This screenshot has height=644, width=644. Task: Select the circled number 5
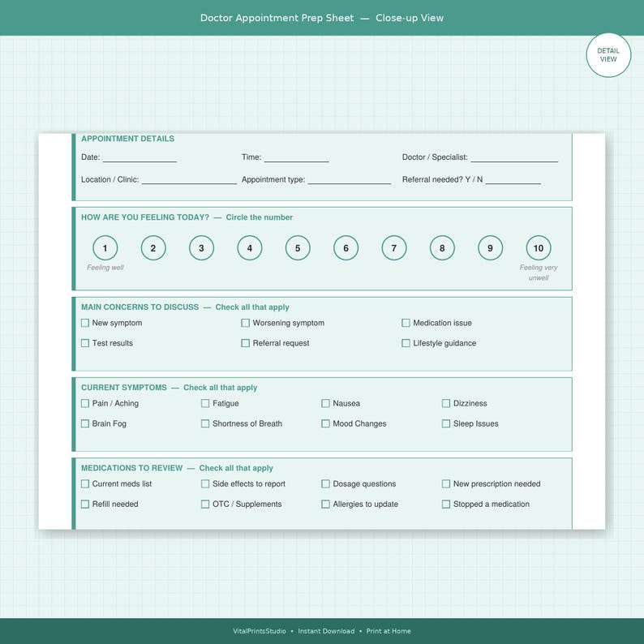click(298, 248)
